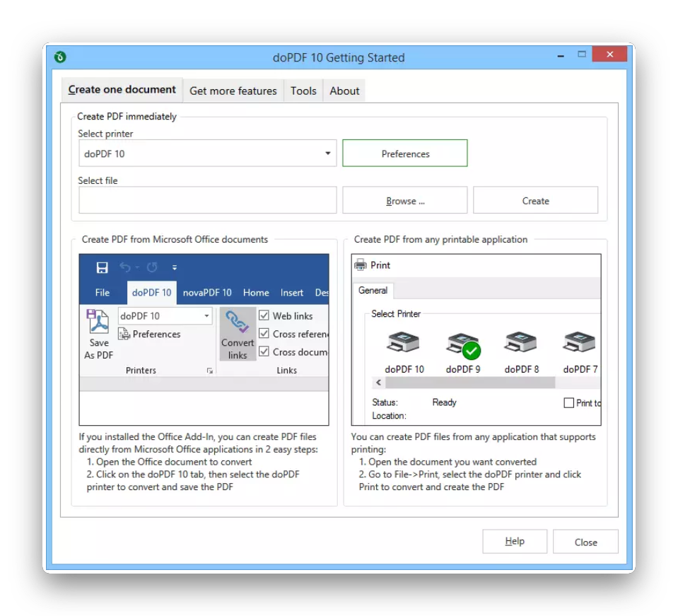Switch to Create one document tab
The height and width of the screenshot is (616, 678).
(122, 90)
